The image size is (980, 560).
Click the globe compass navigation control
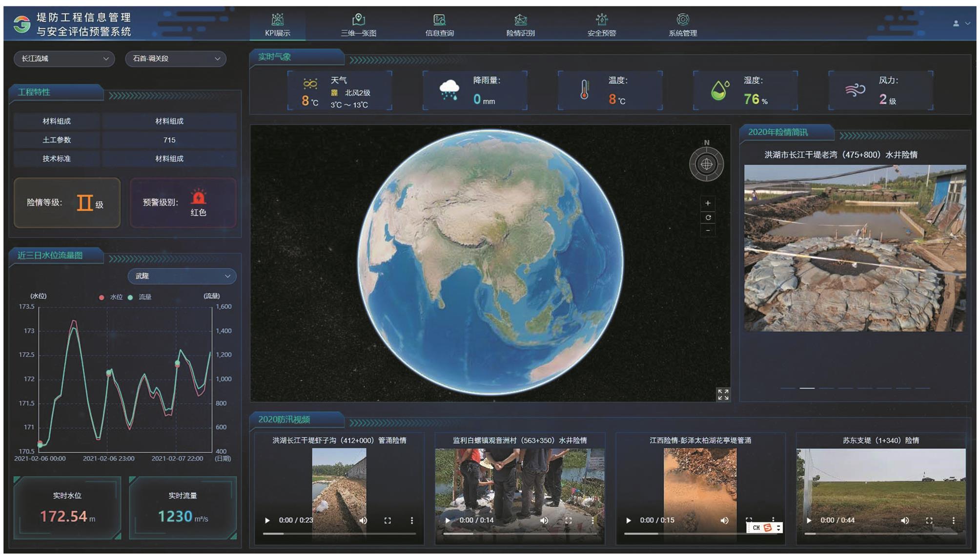[706, 164]
